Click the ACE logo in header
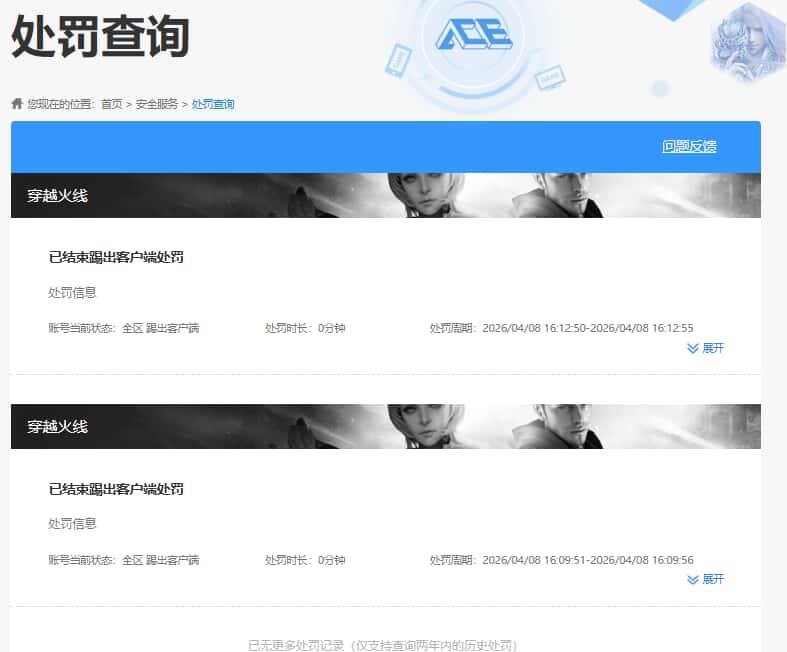Viewport: 787px width, 652px height. 474,35
